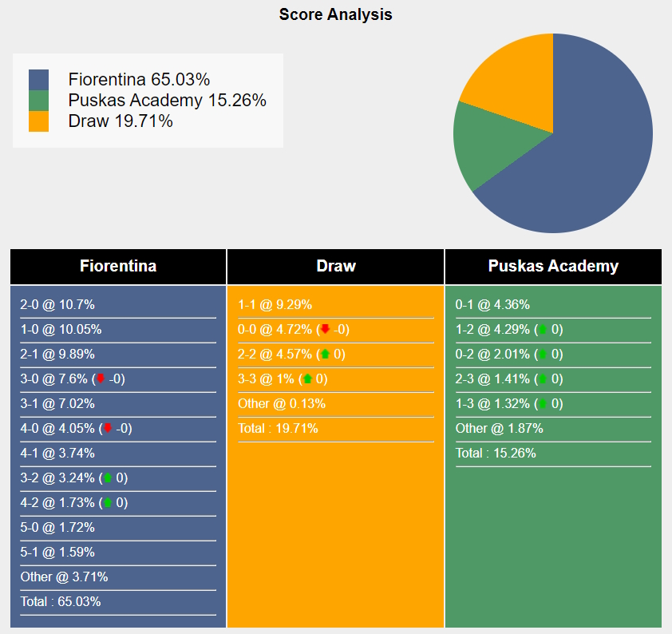Click the blue Fiorentina legend swatch

coord(38,80)
